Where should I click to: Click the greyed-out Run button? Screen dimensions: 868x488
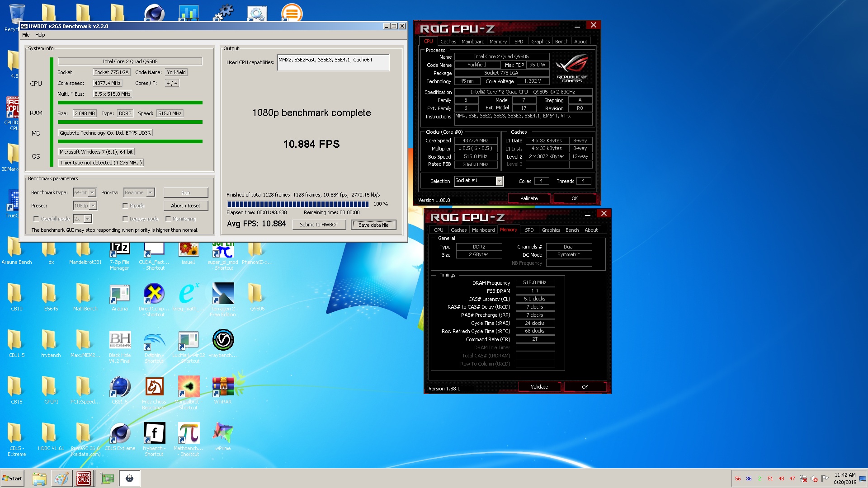pos(186,192)
